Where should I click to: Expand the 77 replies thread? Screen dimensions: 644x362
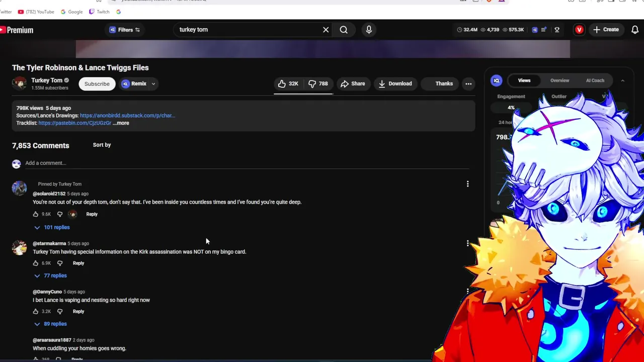click(x=50, y=276)
